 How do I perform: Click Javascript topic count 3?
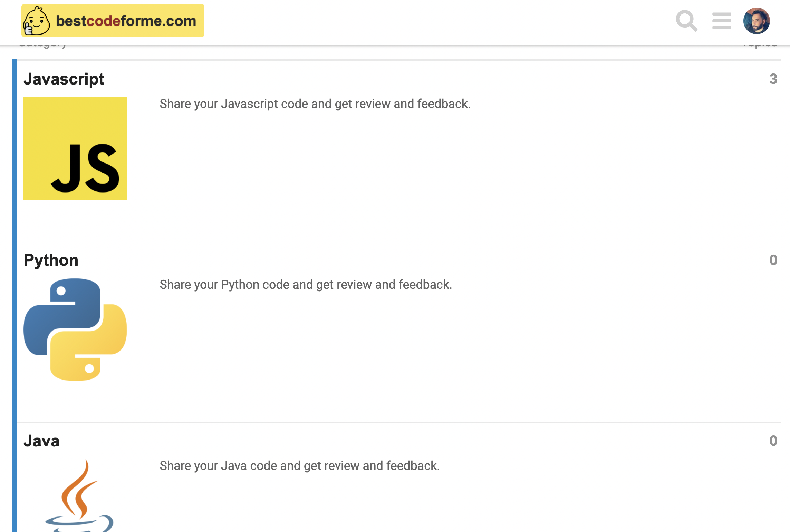click(x=773, y=79)
